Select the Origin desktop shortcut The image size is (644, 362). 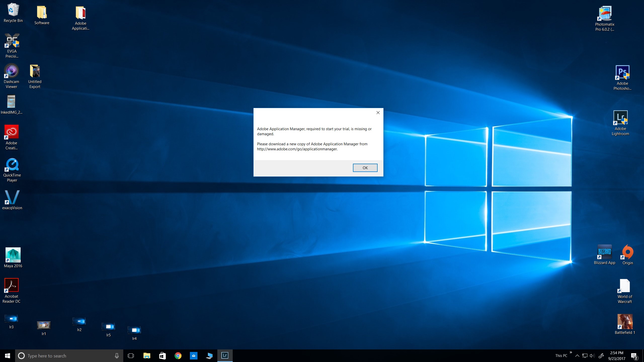tap(627, 252)
